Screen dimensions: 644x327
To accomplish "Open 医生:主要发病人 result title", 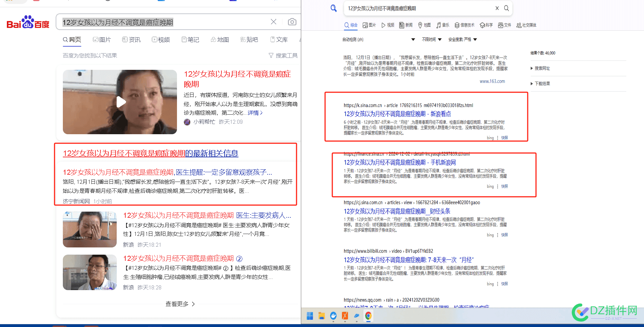I will pos(207,215).
